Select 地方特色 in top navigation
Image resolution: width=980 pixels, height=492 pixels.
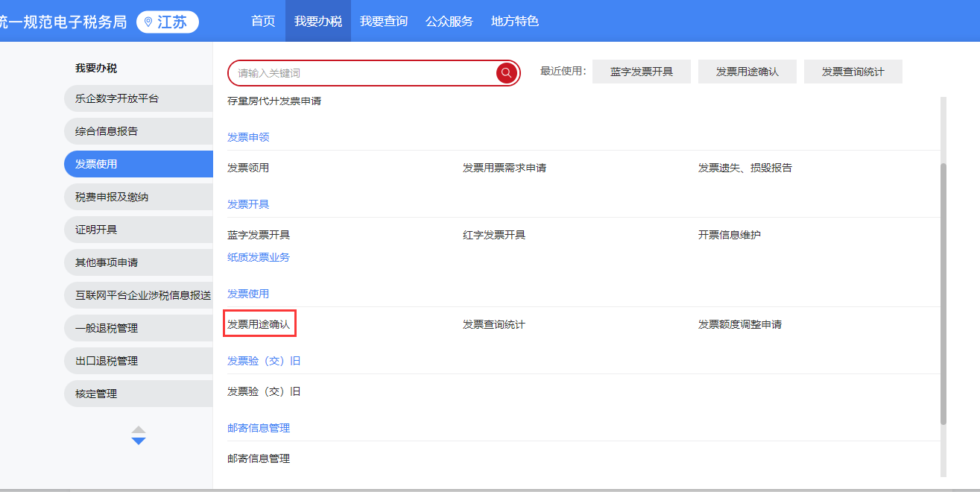tap(514, 22)
